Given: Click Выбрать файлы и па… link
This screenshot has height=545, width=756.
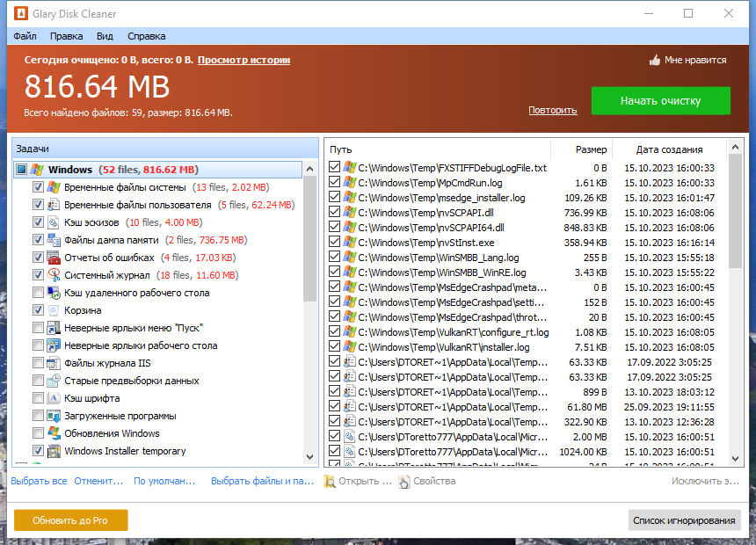Looking at the screenshot, I should [x=262, y=481].
